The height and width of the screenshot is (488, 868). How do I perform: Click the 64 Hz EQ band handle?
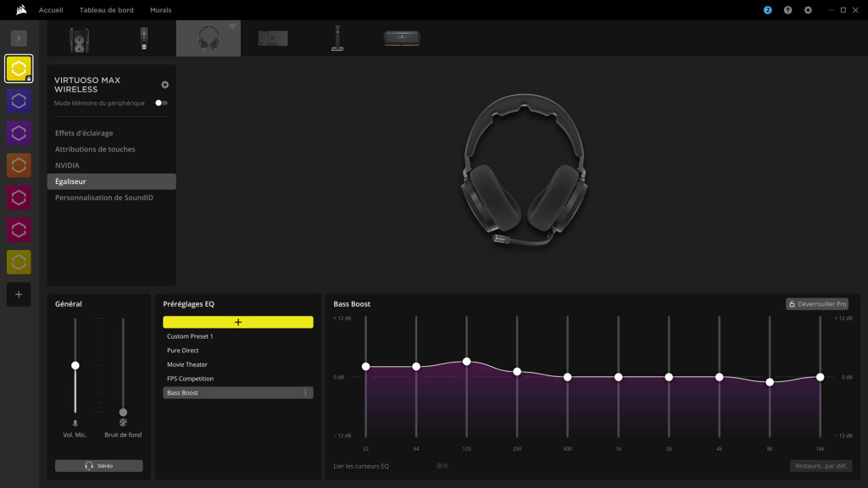pos(416,366)
